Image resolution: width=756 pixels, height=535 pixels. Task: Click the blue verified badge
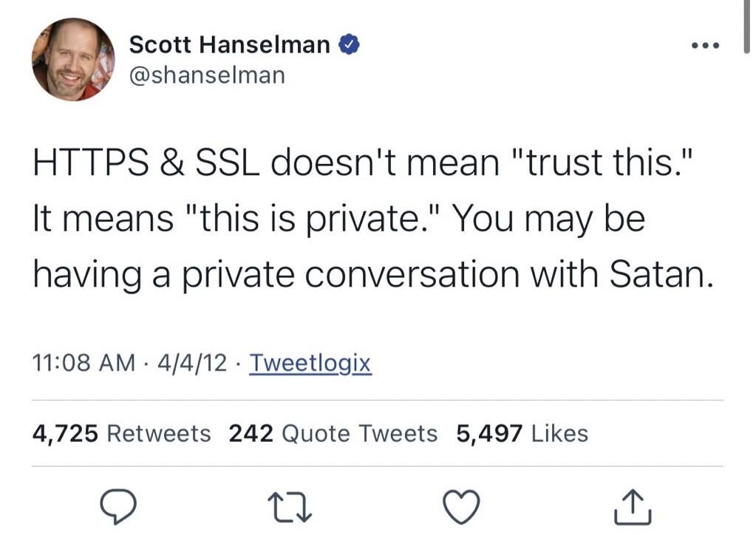coord(349,44)
